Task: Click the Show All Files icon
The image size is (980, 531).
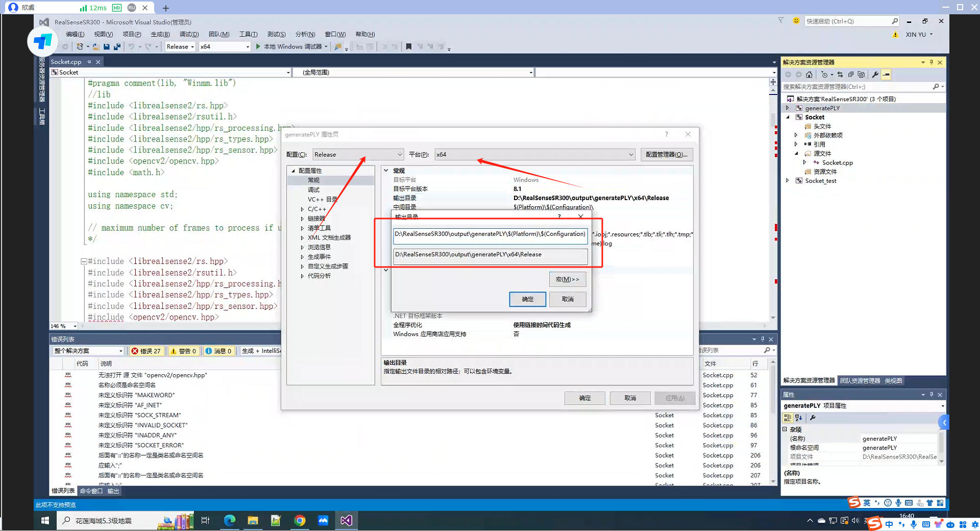Action: coord(862,75)
